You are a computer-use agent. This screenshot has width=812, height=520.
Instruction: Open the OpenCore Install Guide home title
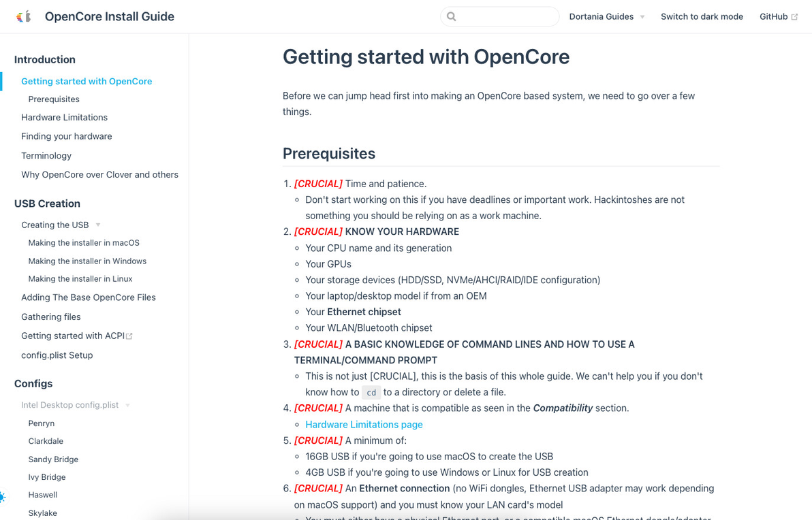(x=109, y=16)
